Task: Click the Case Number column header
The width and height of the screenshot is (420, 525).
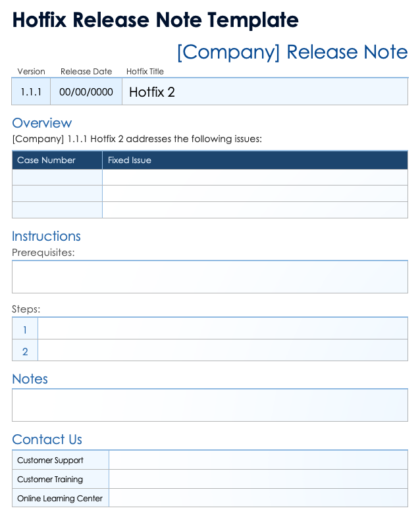Action: point(57,161)
